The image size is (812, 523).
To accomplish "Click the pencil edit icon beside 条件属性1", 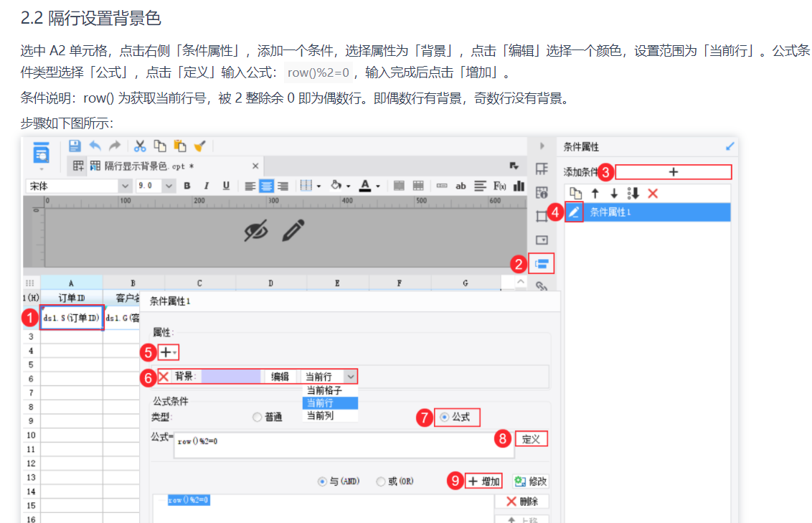I will [574, 212].
